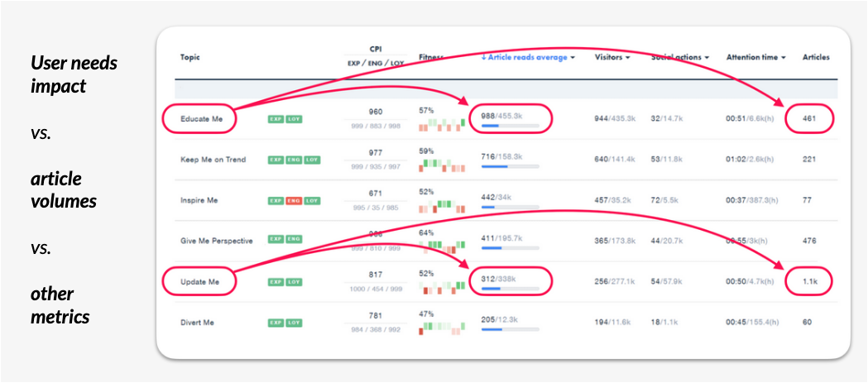Viewport: 868px width, 383px height.
Task: Open the Social actions column dropdown
Action: point(680,57)
